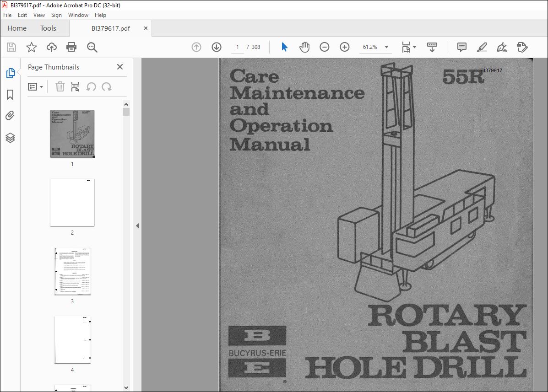Image resolution: width=548 pixels, height=392 pixels.
Task: Click the thumbnail scrollbar handle
Action: 126,112
